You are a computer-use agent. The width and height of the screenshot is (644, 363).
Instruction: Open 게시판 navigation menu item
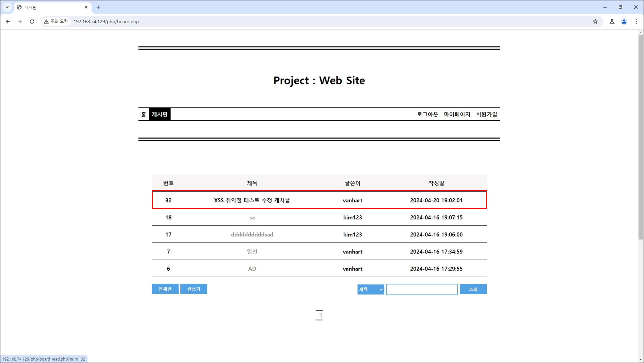pyautogui.click(x=160, y=114)
